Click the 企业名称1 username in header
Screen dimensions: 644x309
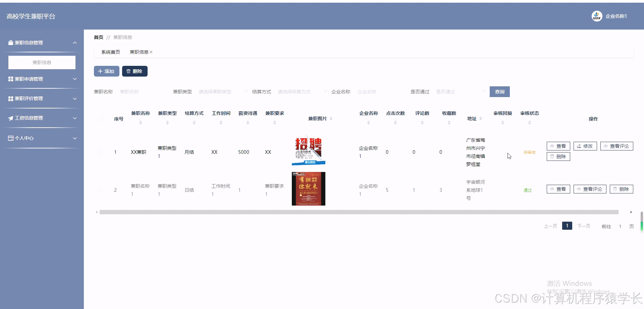click(616, 16)
